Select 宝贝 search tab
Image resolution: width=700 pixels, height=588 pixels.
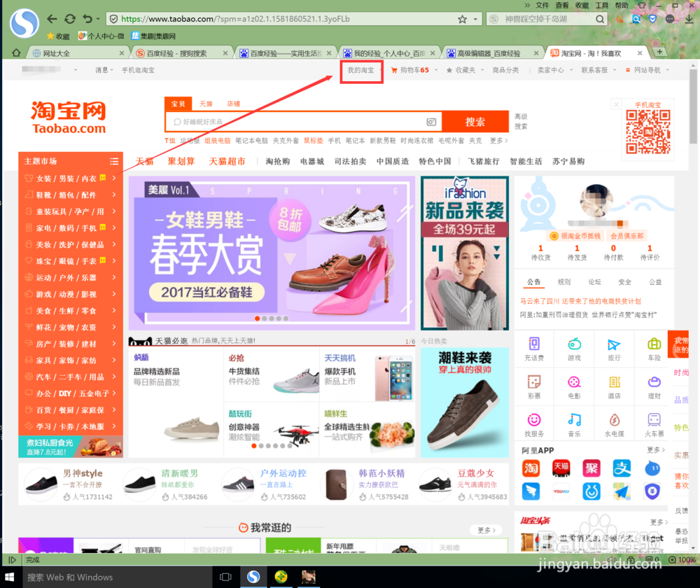pyautogui.click(x=178, y=104)
